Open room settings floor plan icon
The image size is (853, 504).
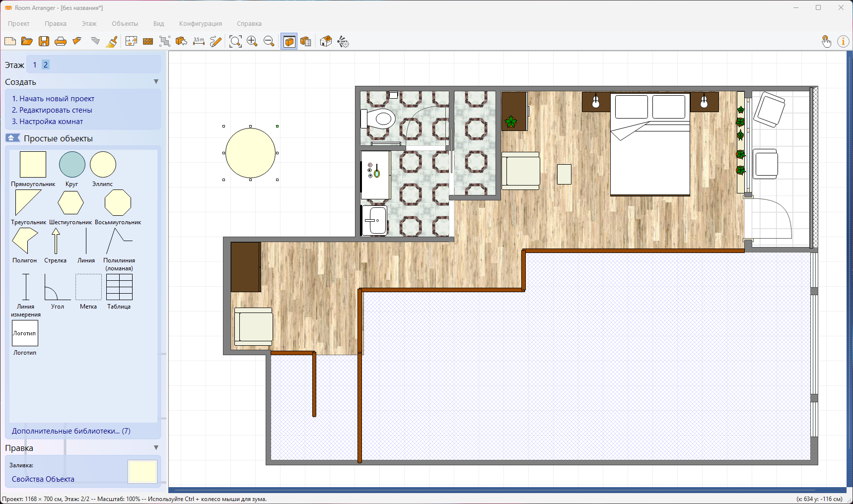131,42
